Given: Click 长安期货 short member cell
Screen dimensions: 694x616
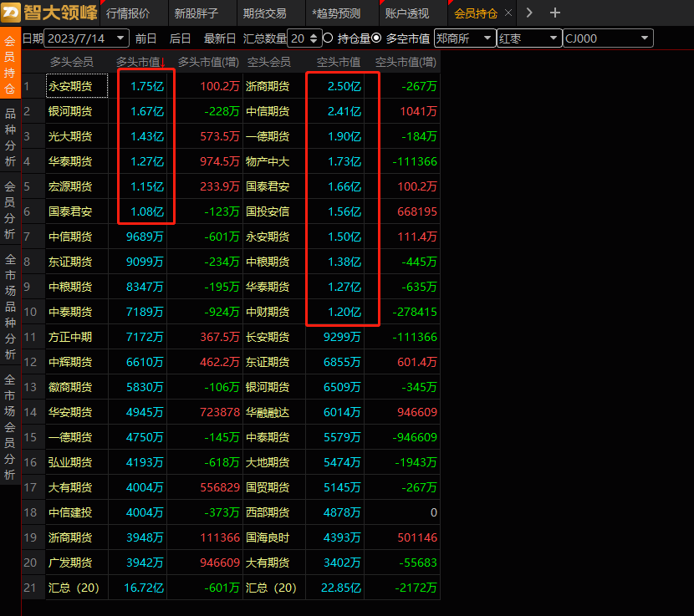Looking at the screenshot, I should tap(274, 337).
